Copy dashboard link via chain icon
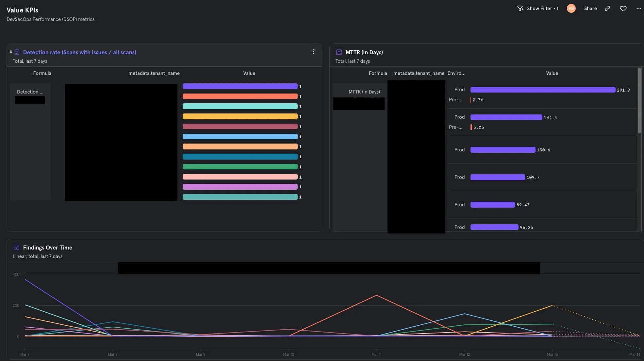This screenshot has width=644, height=361. coord(607,9)
